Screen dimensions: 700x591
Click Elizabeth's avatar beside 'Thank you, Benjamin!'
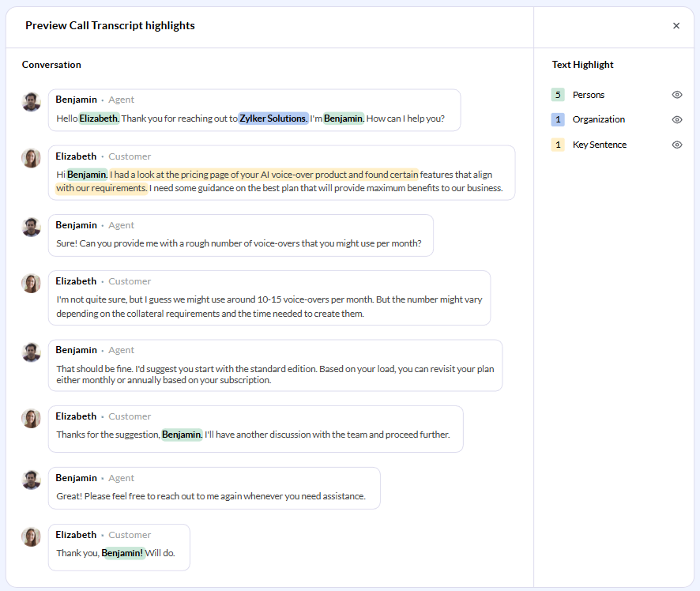(32, 536)
